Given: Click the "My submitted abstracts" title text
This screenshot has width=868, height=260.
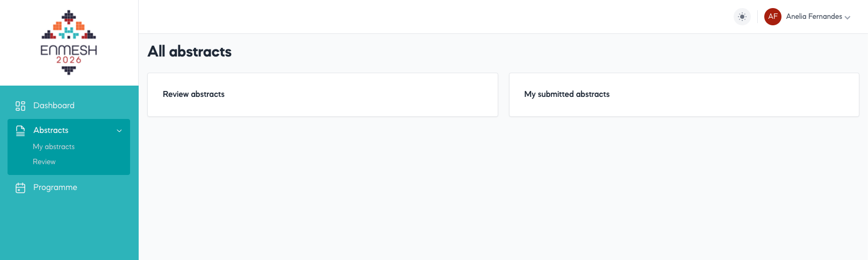Looking at the screenshot, I should coord(566,94).
